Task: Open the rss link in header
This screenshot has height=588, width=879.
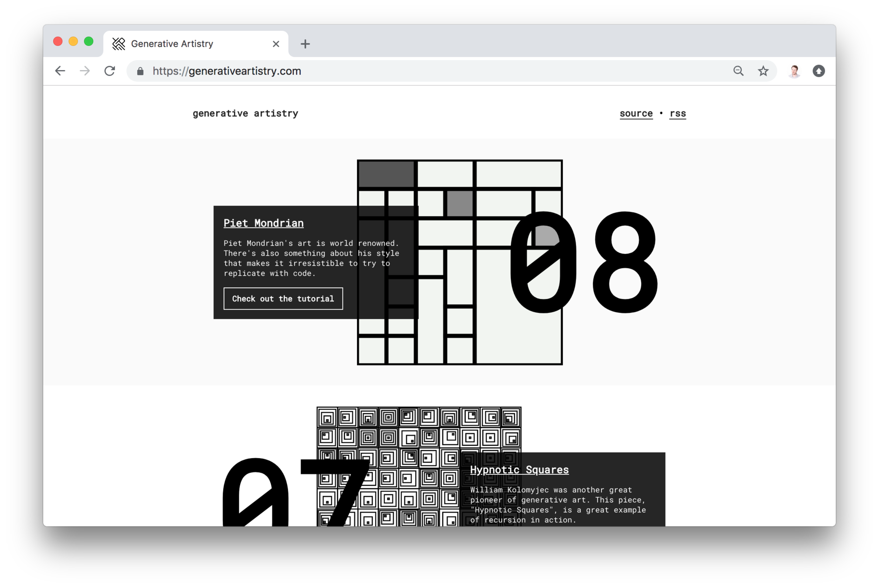Action: 677,114
